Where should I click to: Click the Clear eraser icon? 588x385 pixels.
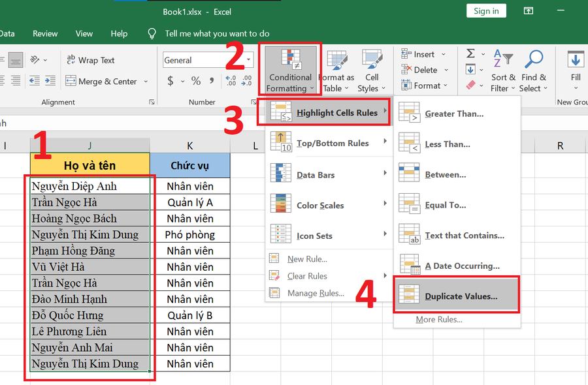pyautogui.click(x=470, y=85)
